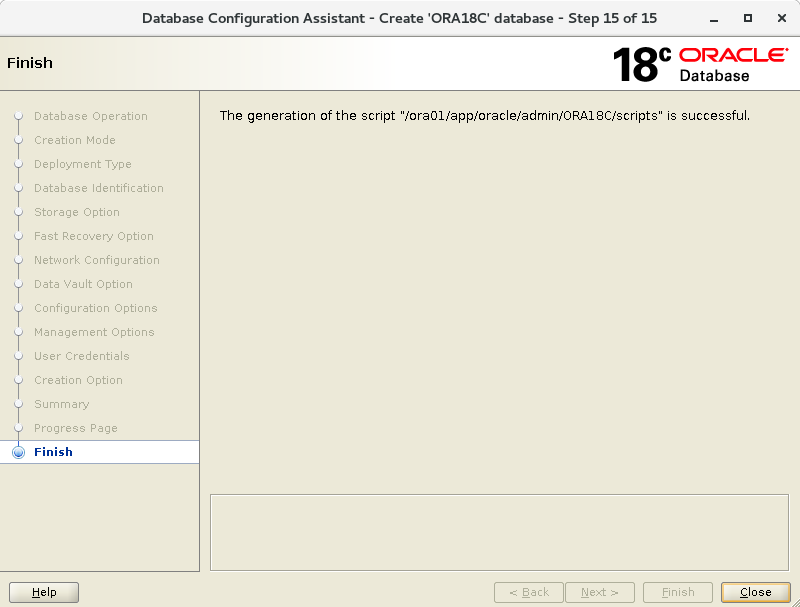Click the Finish page heading
The width and height of the screenshot is (800, 607).
tap(30, 63)
